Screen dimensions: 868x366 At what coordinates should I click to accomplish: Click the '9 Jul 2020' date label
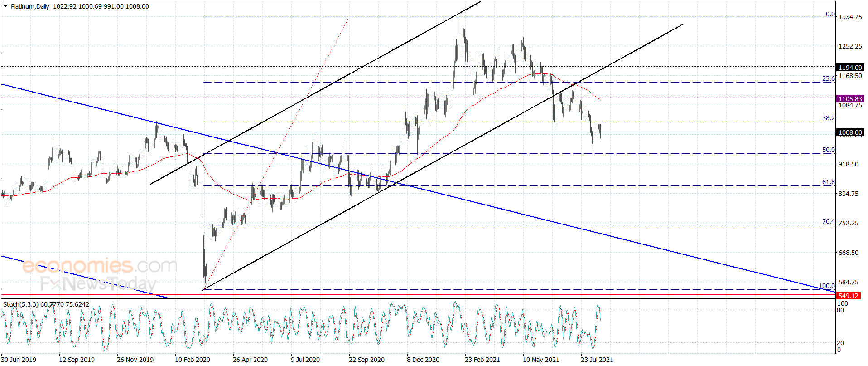click(305, 360)
